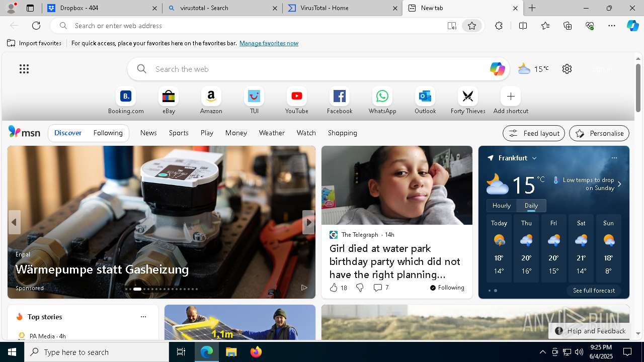The image size is (644, 362).
Task: Switch to VirusTotal - Home tab
Action: click(x=342, y=8)
